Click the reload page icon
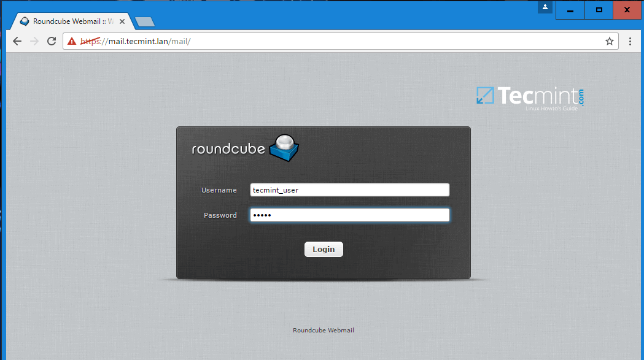644x360 pixels. click(51, 41)
